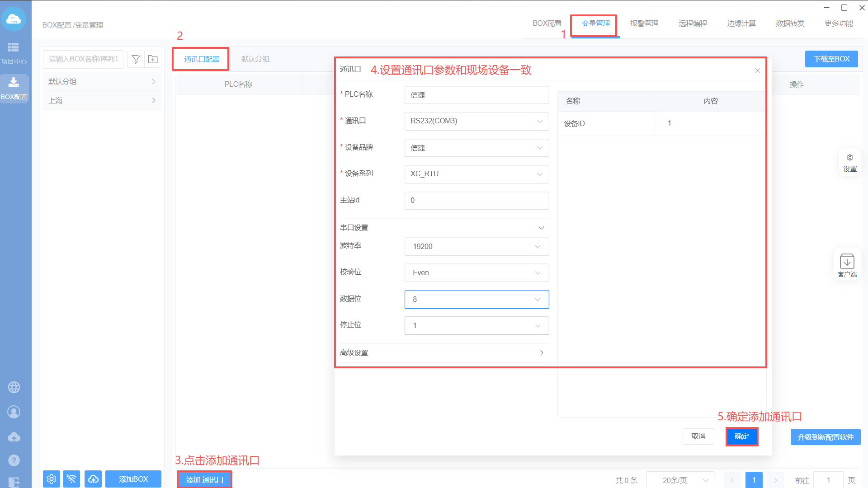Open the user account icon in sidebar

[14, 412]
